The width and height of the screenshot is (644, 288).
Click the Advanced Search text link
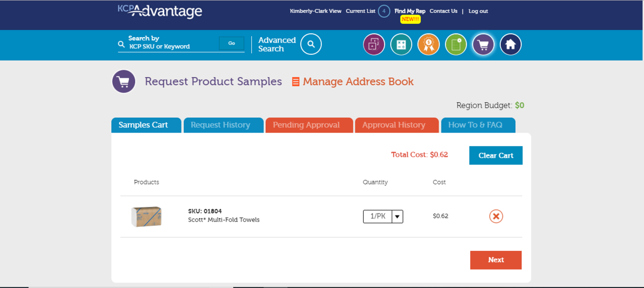(277, 44)
